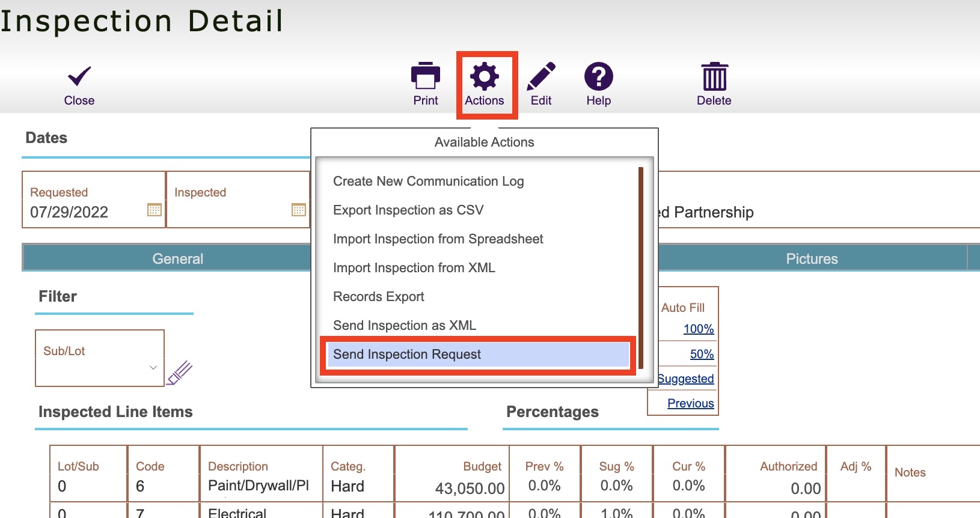Click the Print icon
Image resolution: width=980 pixels, height=518 pixels.
426,76
